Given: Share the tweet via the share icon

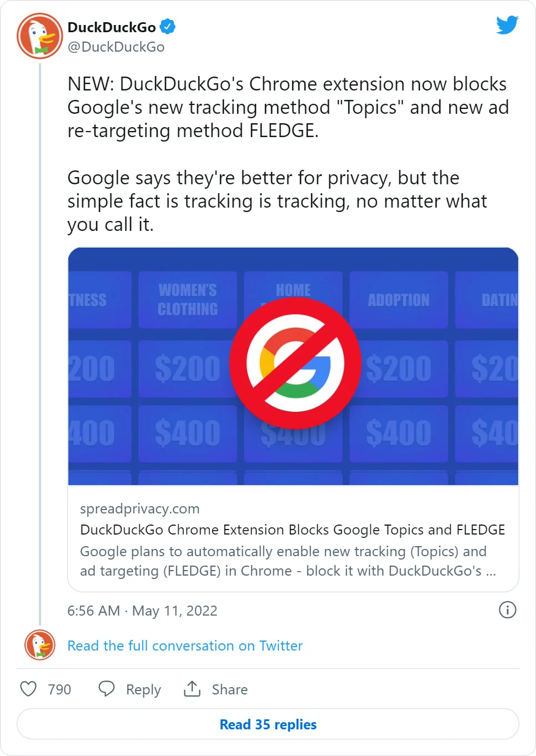Looking at the screenshot, I should click(192, 688).
